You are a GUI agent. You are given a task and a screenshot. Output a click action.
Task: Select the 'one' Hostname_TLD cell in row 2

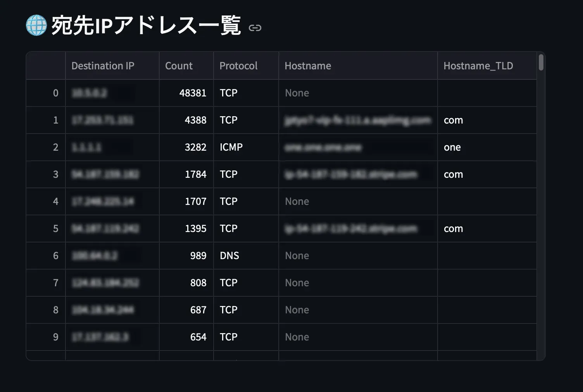[x=452, y=147]
